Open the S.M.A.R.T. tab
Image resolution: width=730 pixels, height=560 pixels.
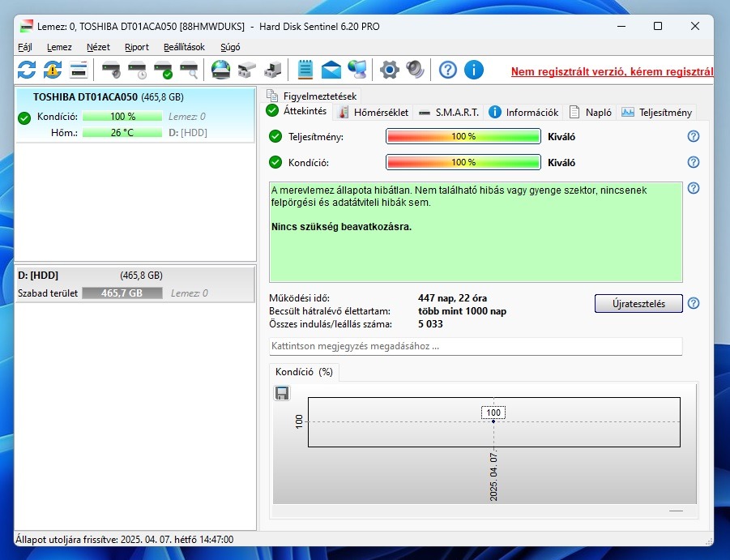(x=449, y=112)
